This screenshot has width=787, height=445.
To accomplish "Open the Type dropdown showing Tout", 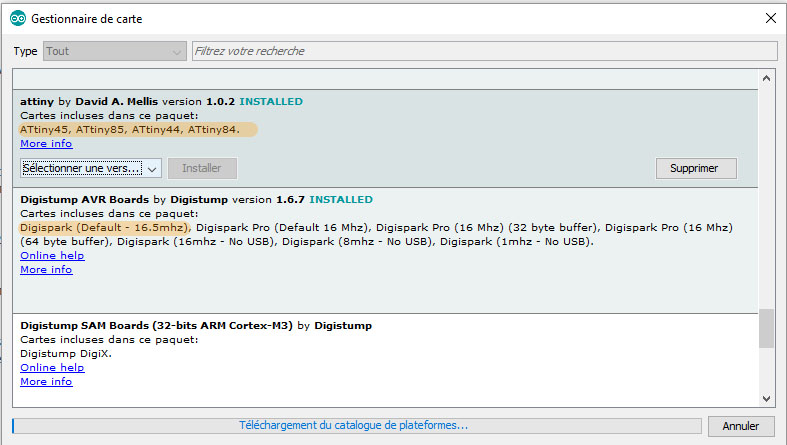I will coord(114,51).
